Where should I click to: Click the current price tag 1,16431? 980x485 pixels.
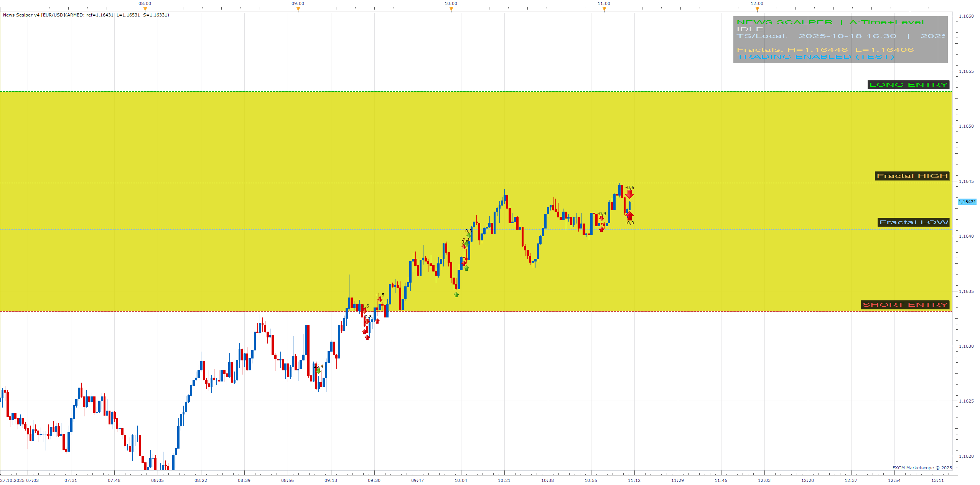pyautogui.click(x=967, y=202)
